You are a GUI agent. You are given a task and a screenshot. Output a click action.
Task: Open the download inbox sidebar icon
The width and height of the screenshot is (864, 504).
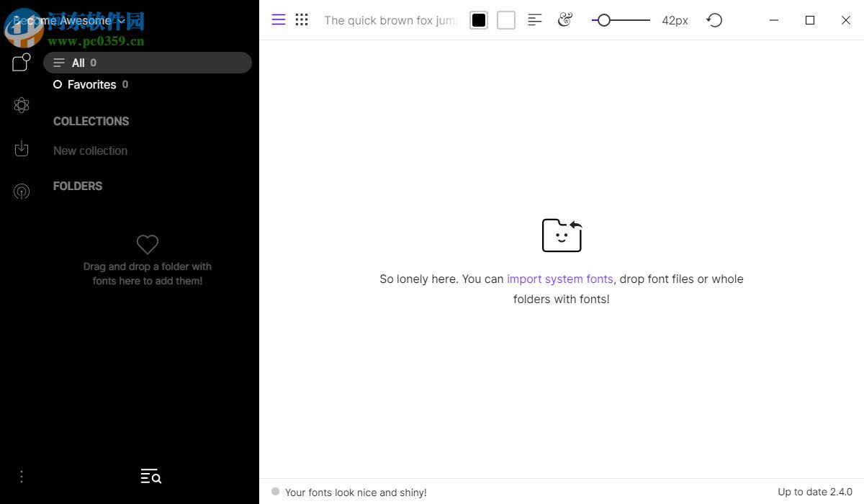coord(22,149)
